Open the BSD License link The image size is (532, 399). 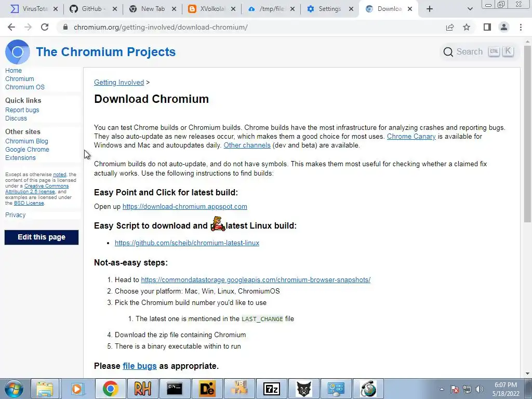coord(29,203)
